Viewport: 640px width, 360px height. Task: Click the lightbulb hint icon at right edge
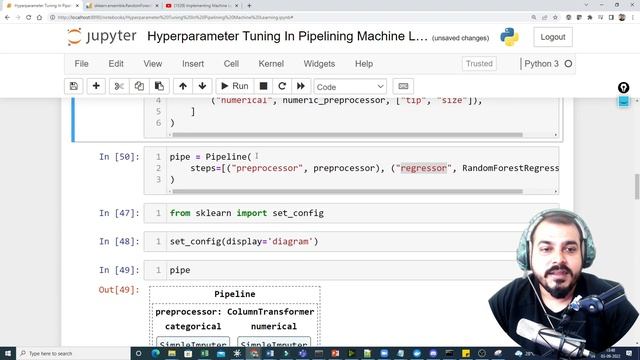pos(623,87)
